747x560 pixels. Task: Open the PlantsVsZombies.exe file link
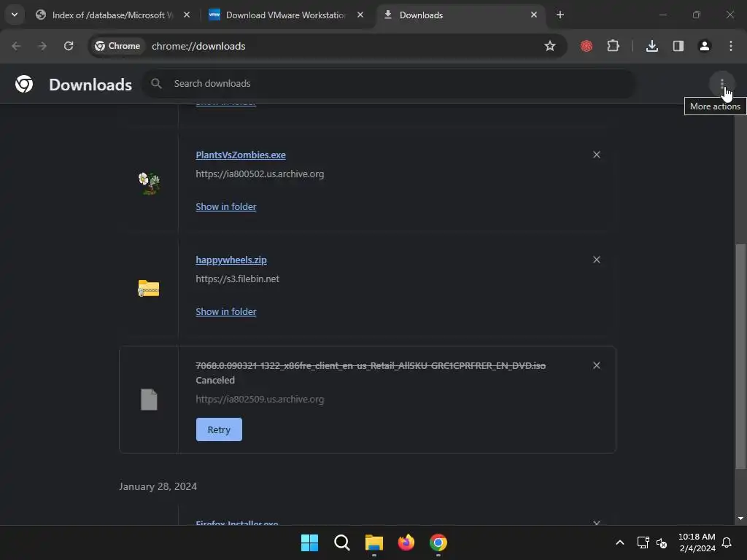pos(241,155)
